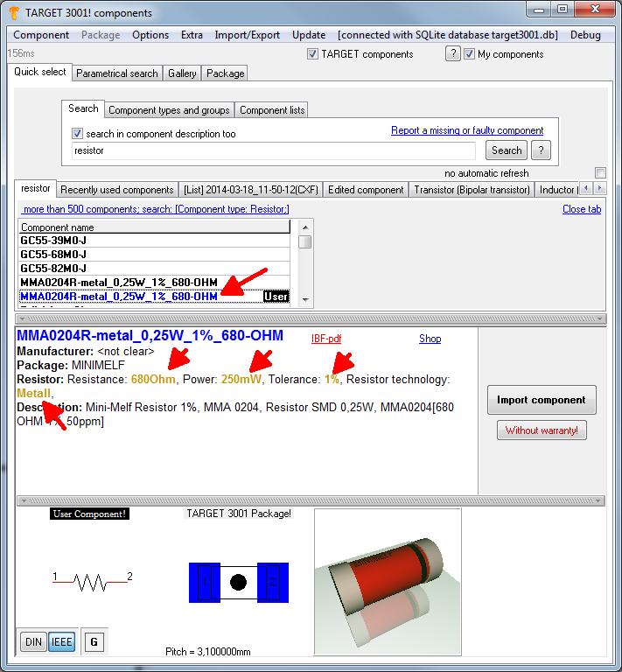This screenshot has height=672, width=622.
Task: Open the IBF-pdf datasheet link
Action: click(326, 339)
